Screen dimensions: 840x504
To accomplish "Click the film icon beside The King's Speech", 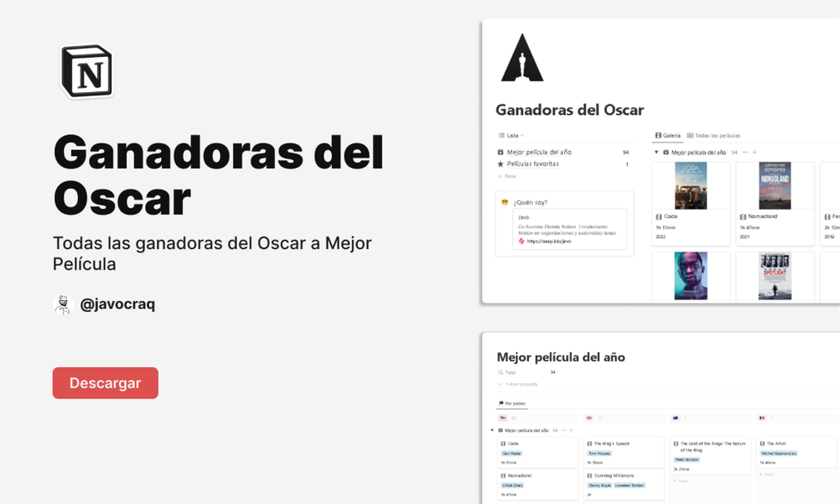I will [x=589, y=444].
